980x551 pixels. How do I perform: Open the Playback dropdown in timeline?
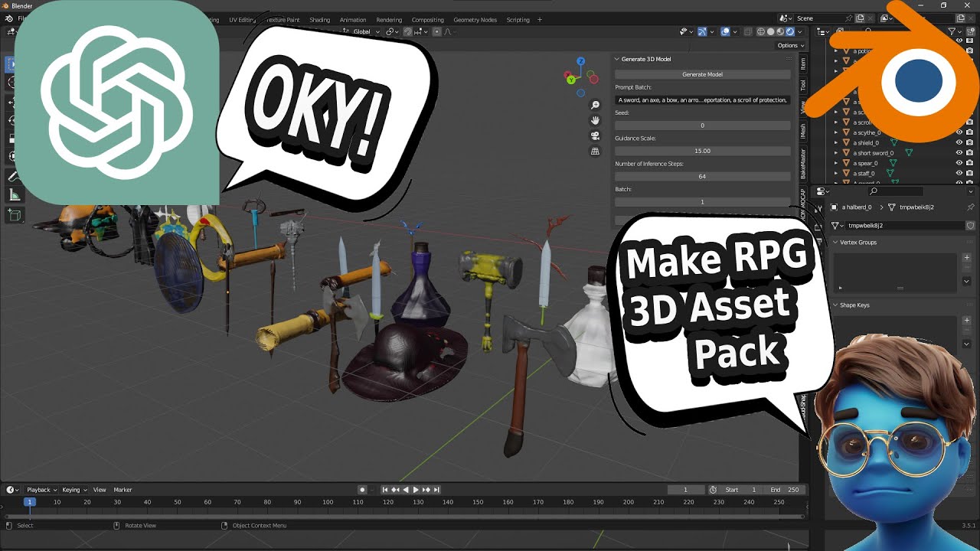pyautogui.click(x=41, y=490)
